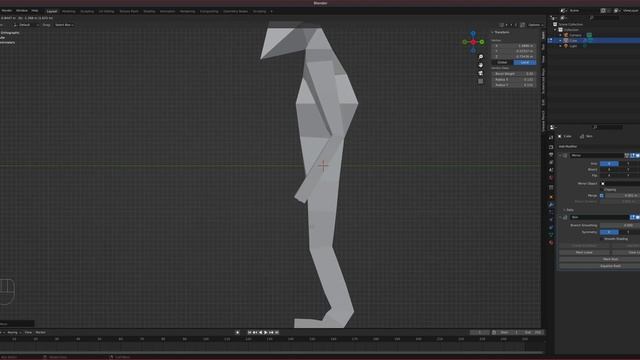Click the Mirror Object input field
Screen dimensions: 640x360
[x=620, y=184]
